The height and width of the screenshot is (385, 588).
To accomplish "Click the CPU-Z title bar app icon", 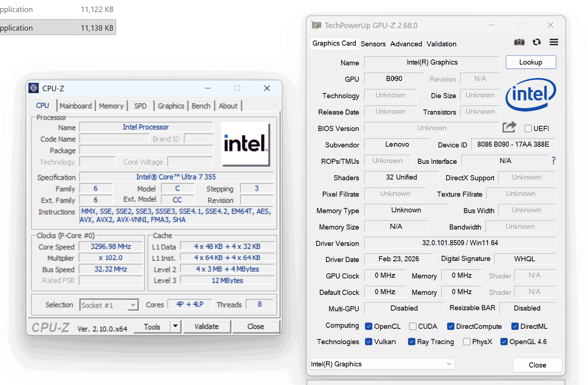I will click(x=34, y=88).
